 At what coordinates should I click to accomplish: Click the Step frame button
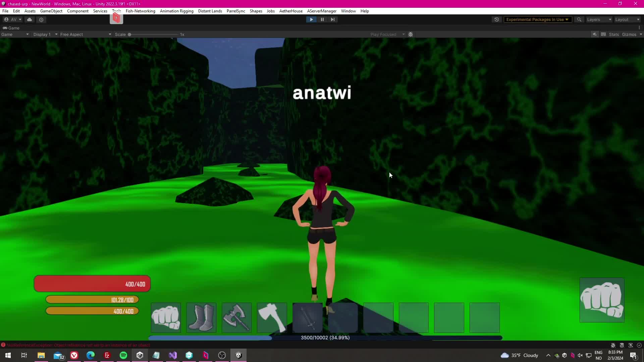tap(332, 19)
